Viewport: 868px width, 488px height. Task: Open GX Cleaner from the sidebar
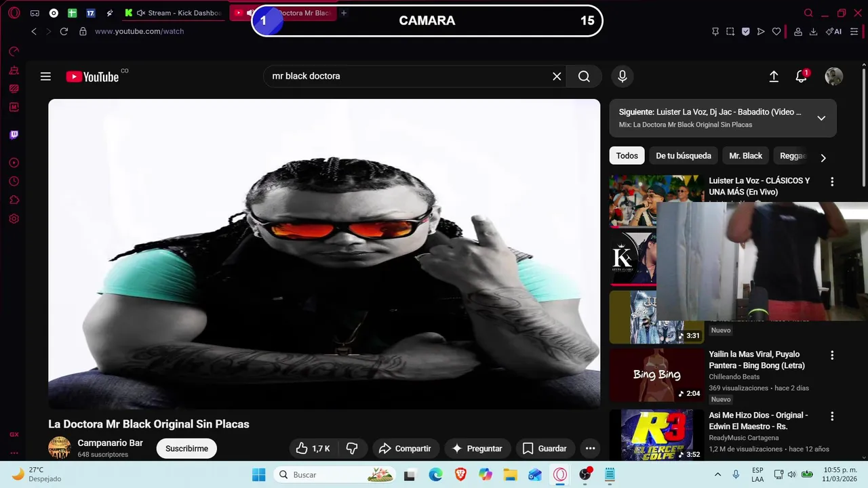pos(14,70)
